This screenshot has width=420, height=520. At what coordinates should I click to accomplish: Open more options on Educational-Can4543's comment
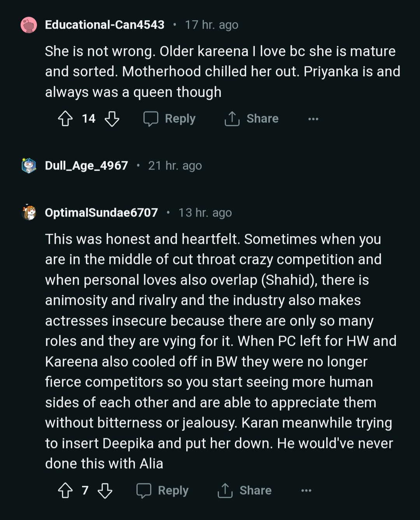[313, 119]
